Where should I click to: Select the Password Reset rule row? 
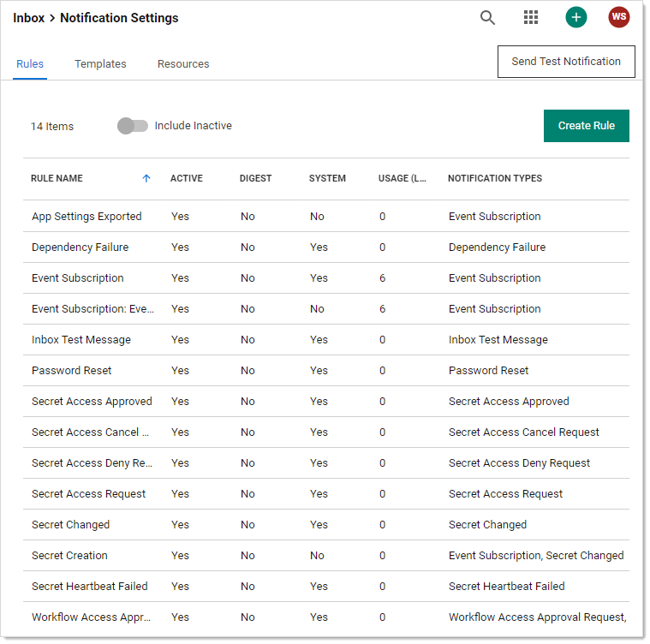tap(72, 371)
